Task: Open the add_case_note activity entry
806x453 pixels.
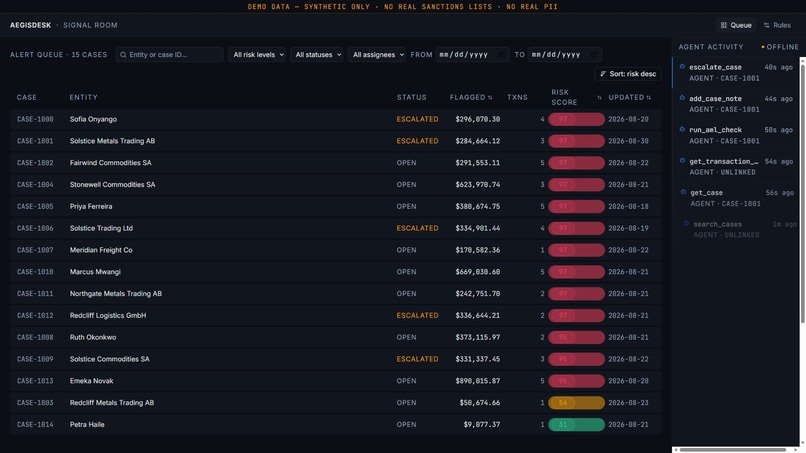Action: click(x=736, y=104)
